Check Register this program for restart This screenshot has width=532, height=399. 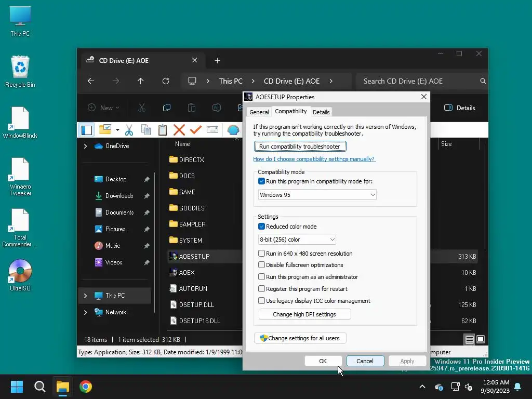261,289
